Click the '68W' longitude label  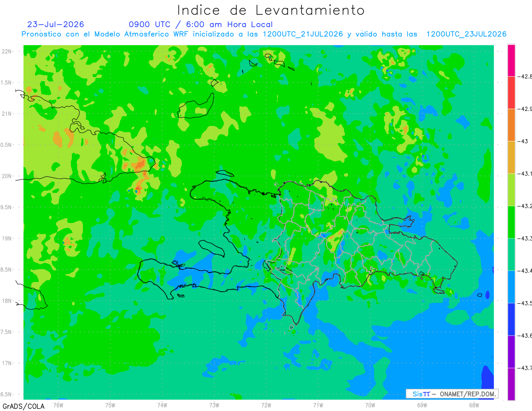point(474,404)
